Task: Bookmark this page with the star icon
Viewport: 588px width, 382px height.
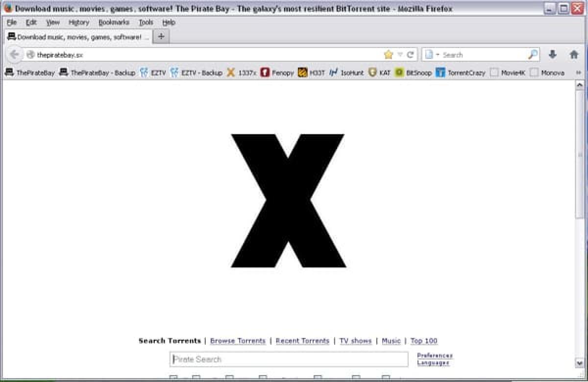Action: tap(388, 54)
